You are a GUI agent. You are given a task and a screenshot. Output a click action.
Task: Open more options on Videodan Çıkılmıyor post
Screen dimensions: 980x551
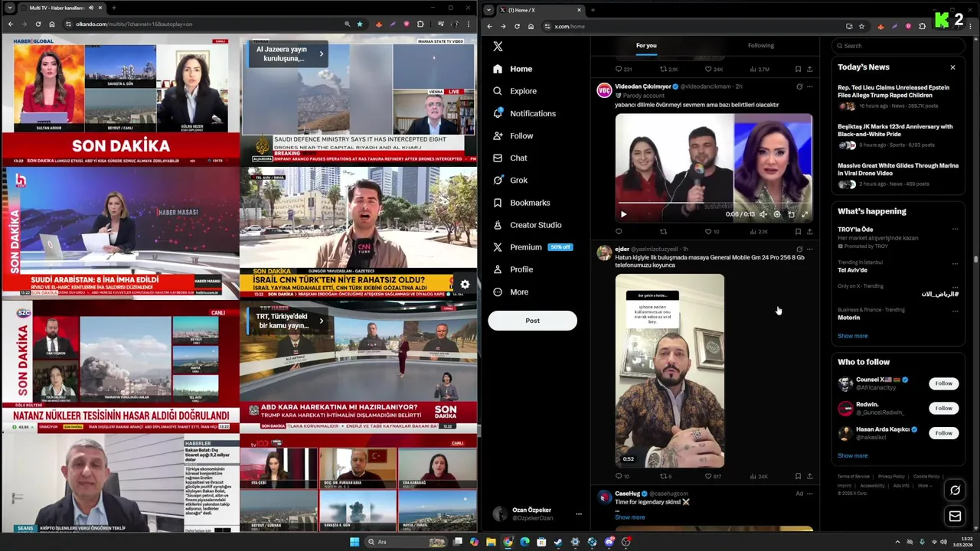click(809, 86)
